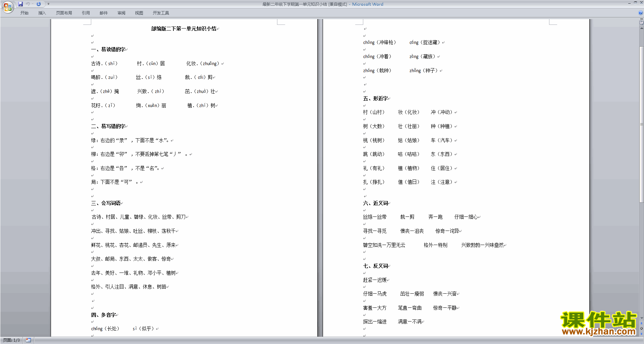Switch to the 视图 tab
644x344 pixels.
click(x=139, y=13)
